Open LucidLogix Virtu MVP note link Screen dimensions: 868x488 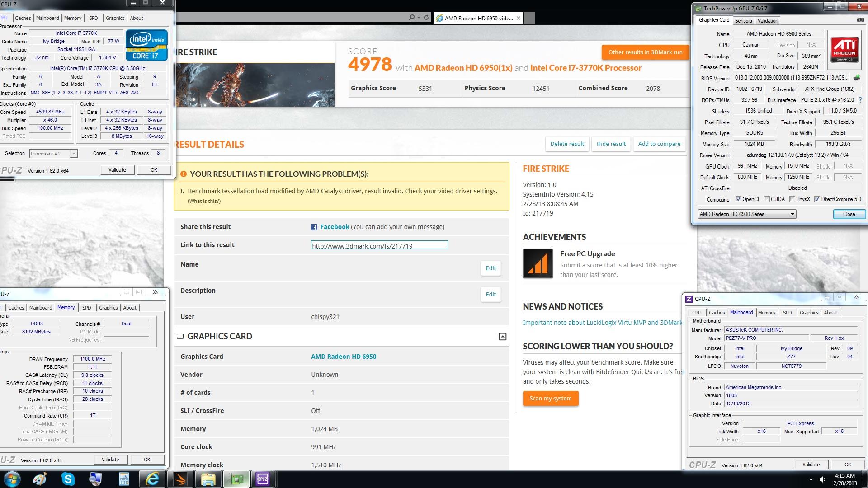tap(602, 323)
